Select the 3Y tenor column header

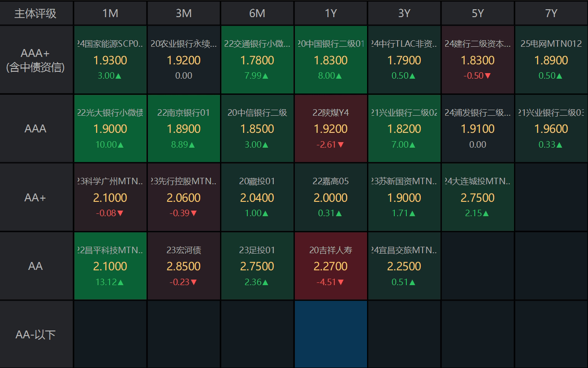click(x=404, y=13)
